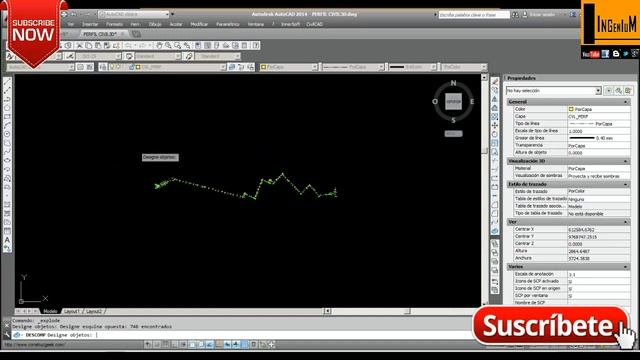Image resolution: width=640 pixels, height=360 pixels.
Task: Click the top view face of ViewCube
Action: point(453,102)
